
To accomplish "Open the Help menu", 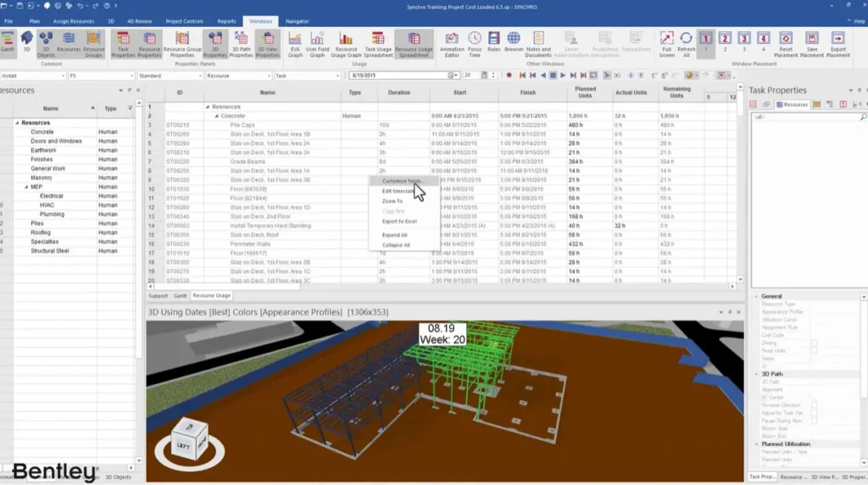I will click(856, 21).
